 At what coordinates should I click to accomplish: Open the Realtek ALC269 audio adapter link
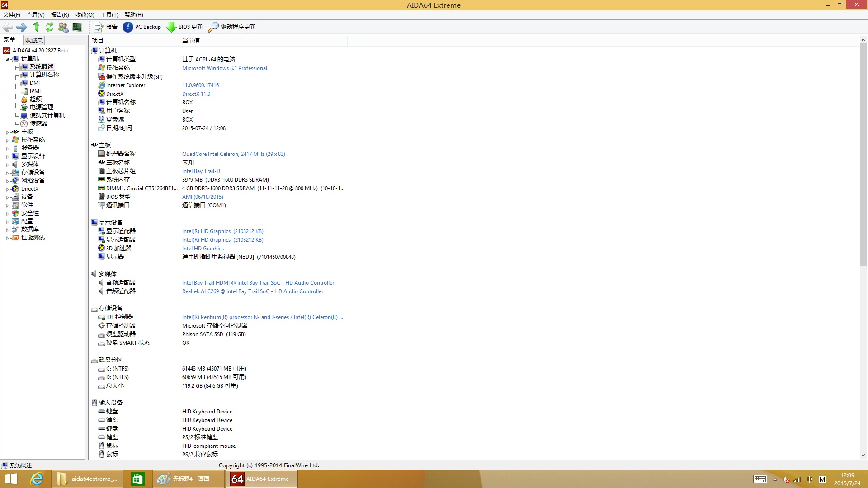pos(253,291)
